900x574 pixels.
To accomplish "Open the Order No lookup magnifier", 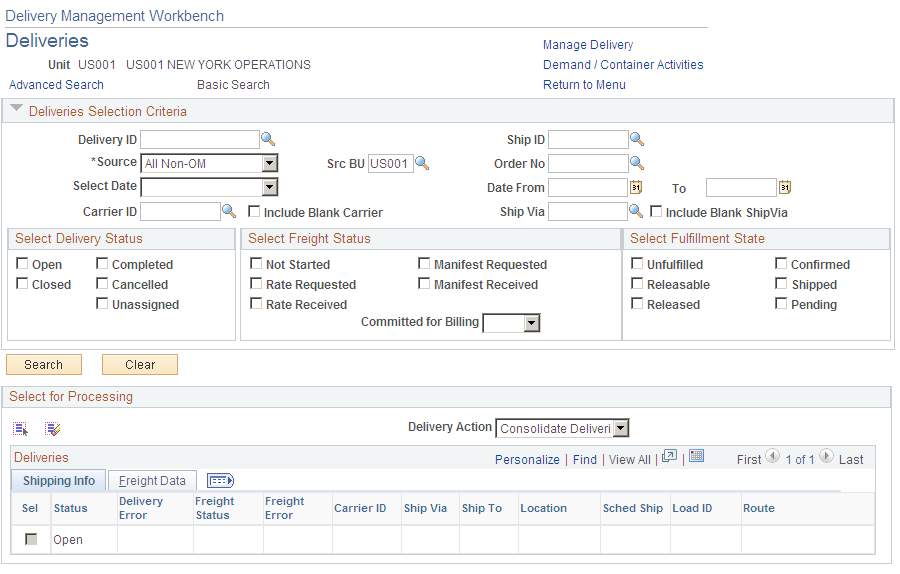I will pyautogui.click(x=637, y=163).
